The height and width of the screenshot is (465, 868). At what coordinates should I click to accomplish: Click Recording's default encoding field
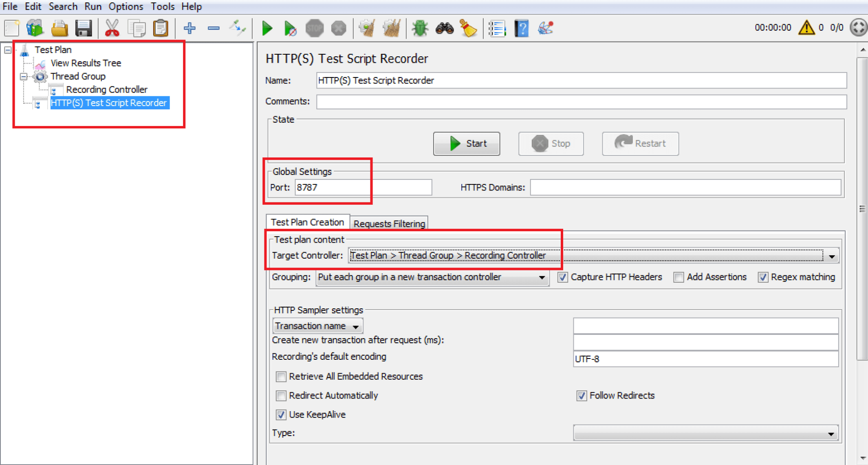[x=706, y=359]
